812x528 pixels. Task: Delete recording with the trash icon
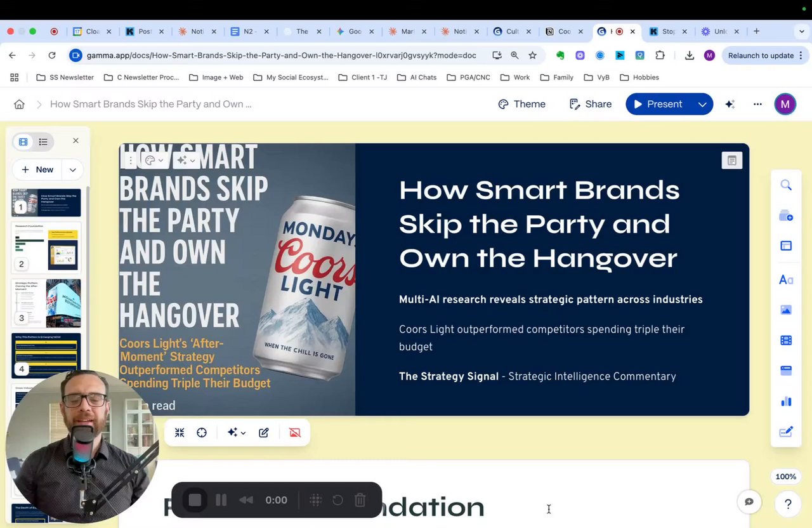360,500
